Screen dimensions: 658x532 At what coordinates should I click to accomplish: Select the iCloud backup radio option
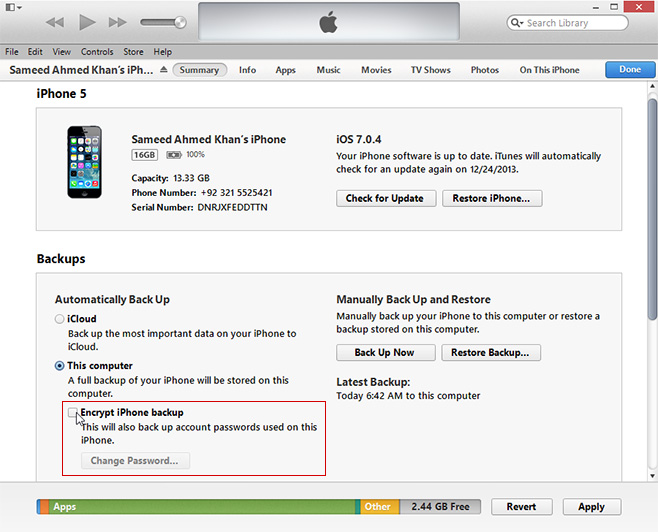59,319
